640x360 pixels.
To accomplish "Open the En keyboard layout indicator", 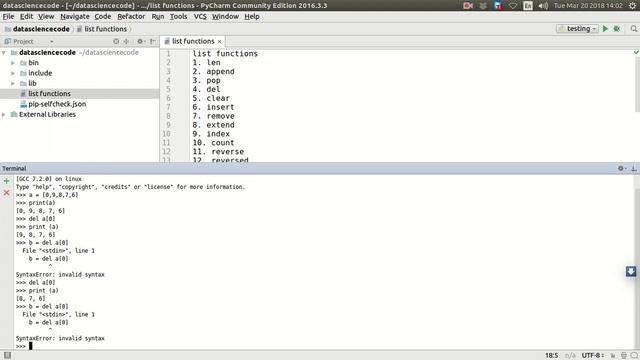I will (x=528, y=6).
